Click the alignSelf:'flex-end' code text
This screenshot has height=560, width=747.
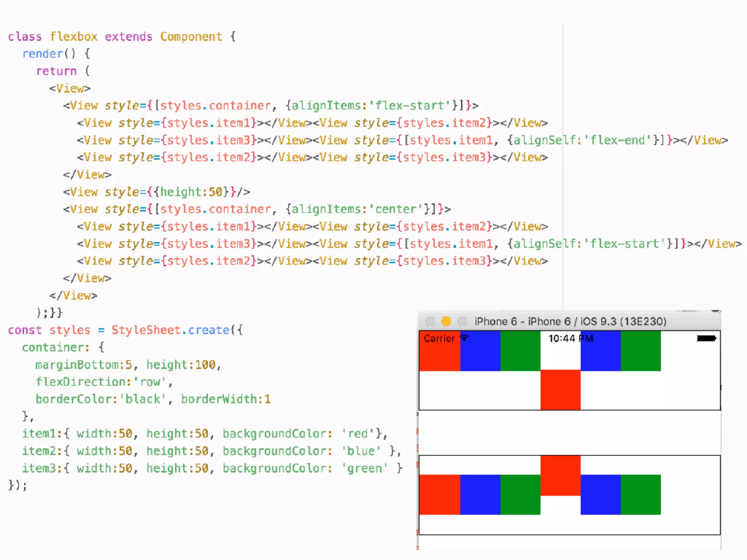click(582, 140)
